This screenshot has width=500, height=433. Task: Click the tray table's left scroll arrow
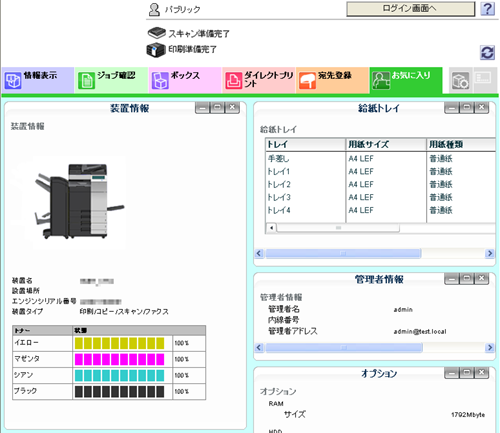point(271,228)
